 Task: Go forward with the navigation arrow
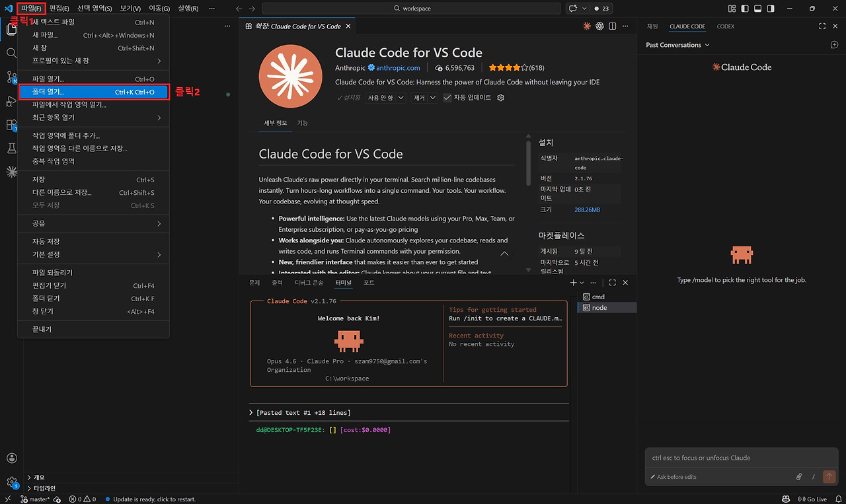(252, 9)
